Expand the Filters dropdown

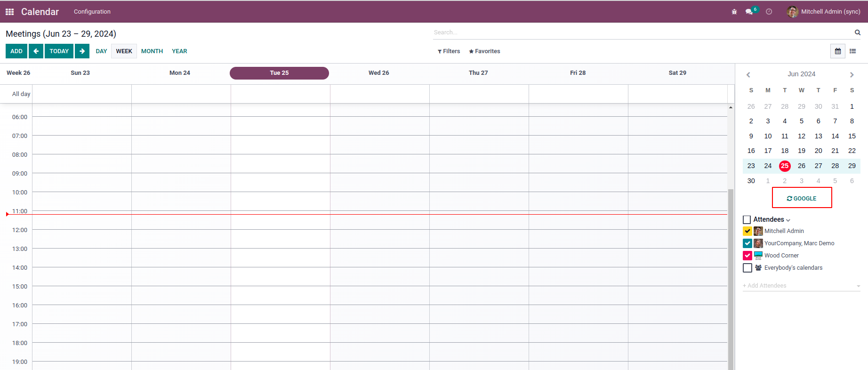[x=449, y=51]
